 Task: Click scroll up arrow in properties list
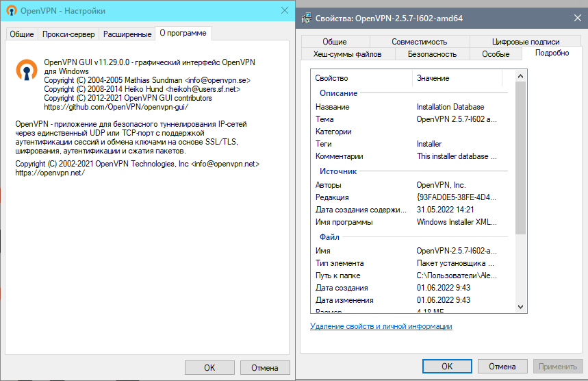point(520,76)
